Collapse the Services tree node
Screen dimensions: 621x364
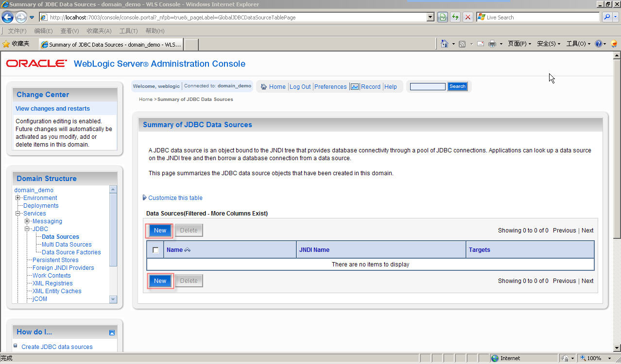[18, 214]
